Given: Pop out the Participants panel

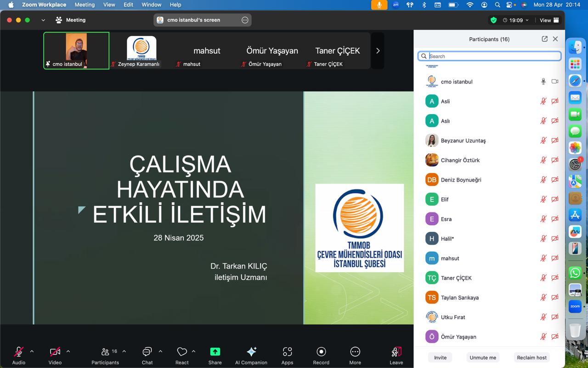Looking at the screenshot, I should 544,39.
